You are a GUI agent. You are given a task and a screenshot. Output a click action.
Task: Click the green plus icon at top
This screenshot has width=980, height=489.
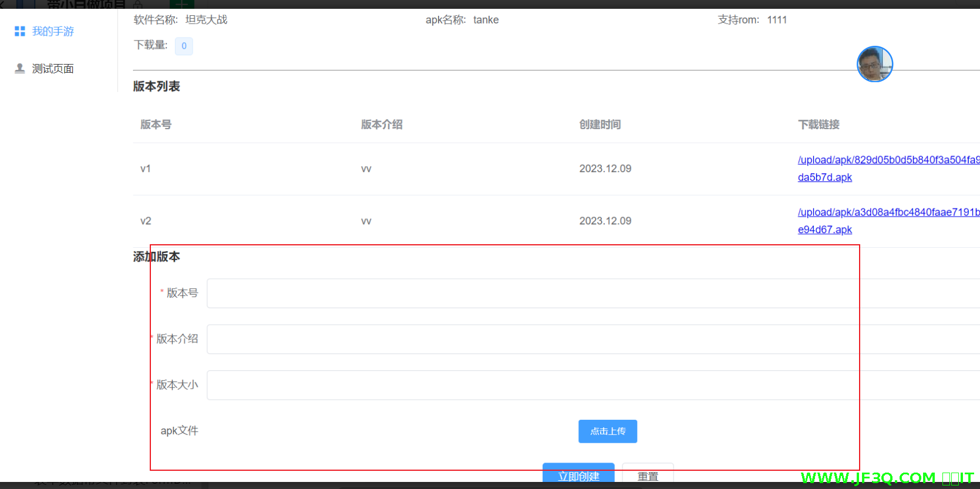(181, 4)
